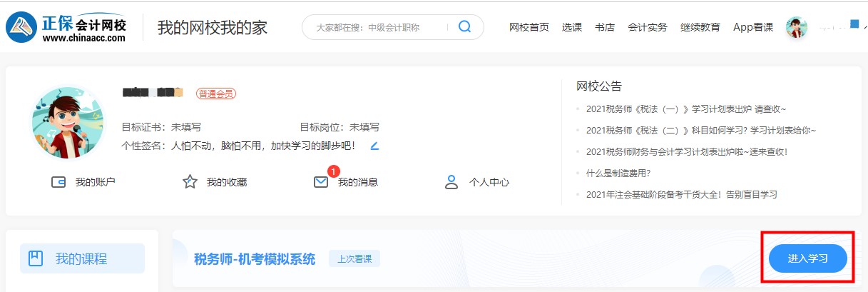Open the 书店 menu item
The image size is (868, 292).
(605, 27)
